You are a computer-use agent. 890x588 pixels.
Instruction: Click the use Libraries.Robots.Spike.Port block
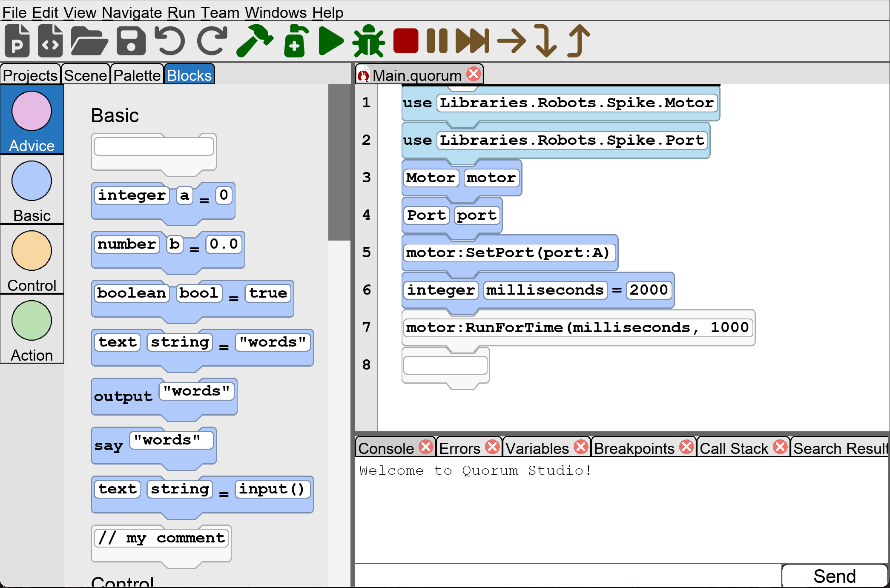[x=556, y=141]
